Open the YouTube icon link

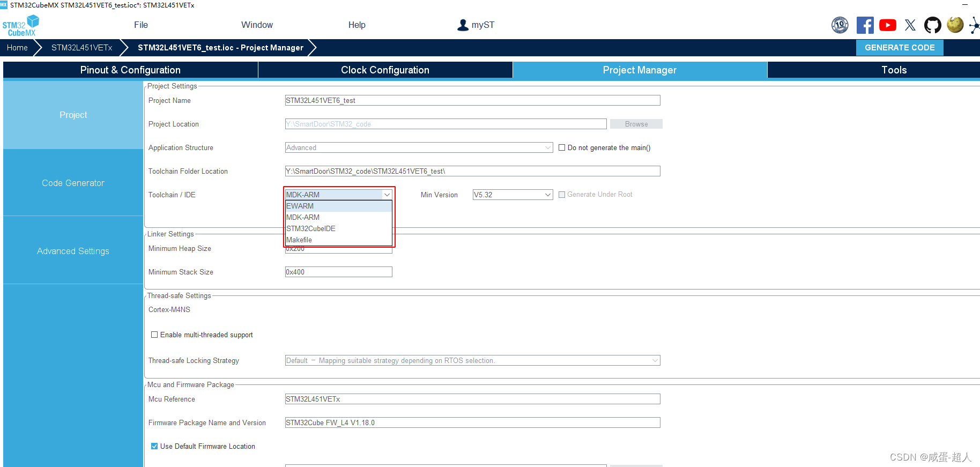tap(888, 25)
